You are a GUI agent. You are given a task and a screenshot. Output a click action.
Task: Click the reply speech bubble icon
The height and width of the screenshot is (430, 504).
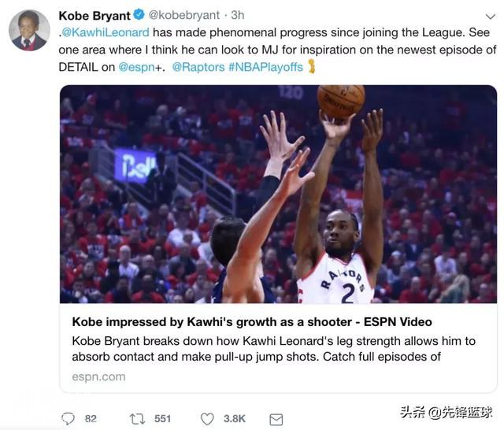pos(68,419)
